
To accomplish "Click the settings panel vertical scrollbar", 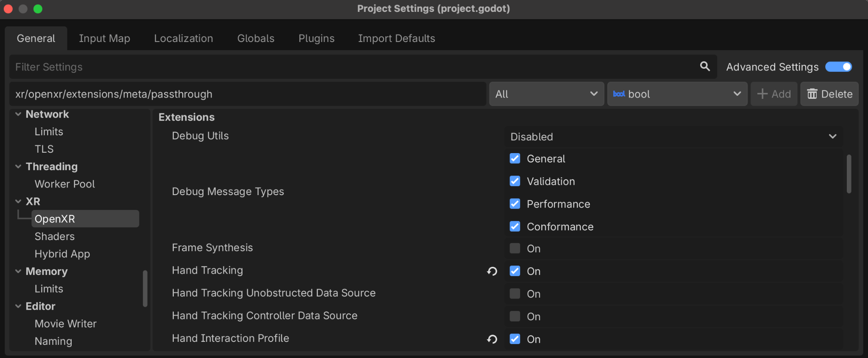I will [849, 174].
